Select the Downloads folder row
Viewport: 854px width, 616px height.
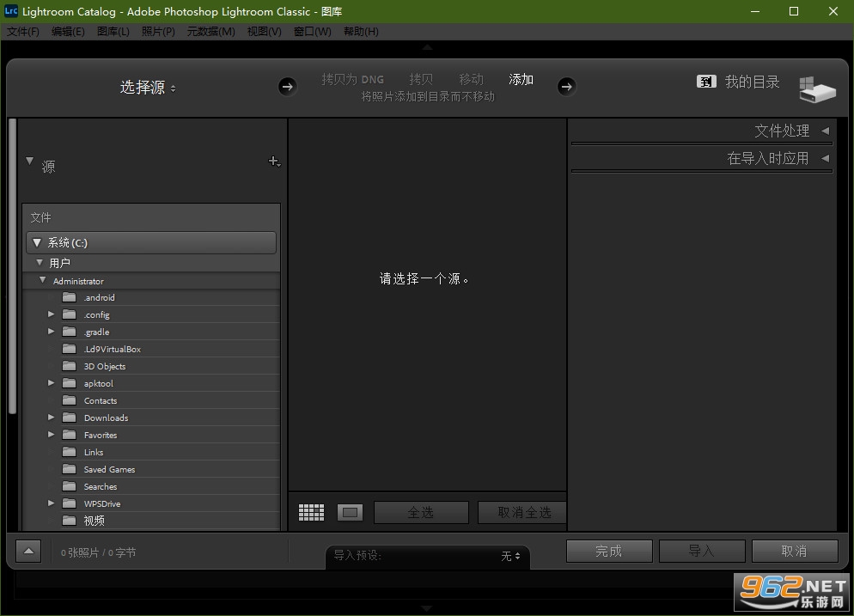coord(151,418)
